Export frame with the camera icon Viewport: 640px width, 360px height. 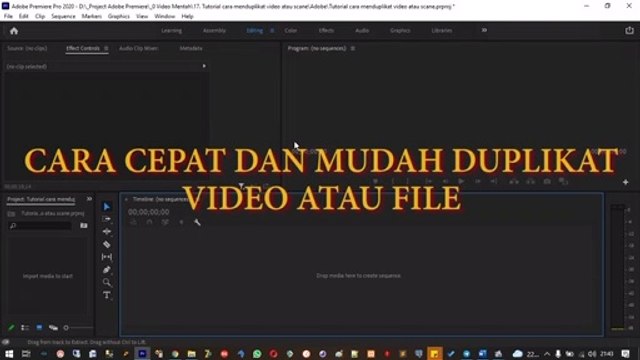pyautogui.click(x=547, y=181)
